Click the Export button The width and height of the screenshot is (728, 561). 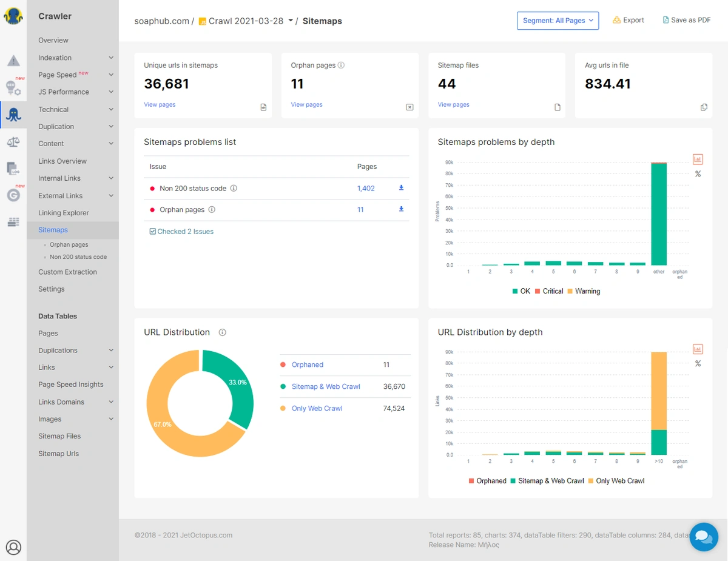tap(629, 20)
